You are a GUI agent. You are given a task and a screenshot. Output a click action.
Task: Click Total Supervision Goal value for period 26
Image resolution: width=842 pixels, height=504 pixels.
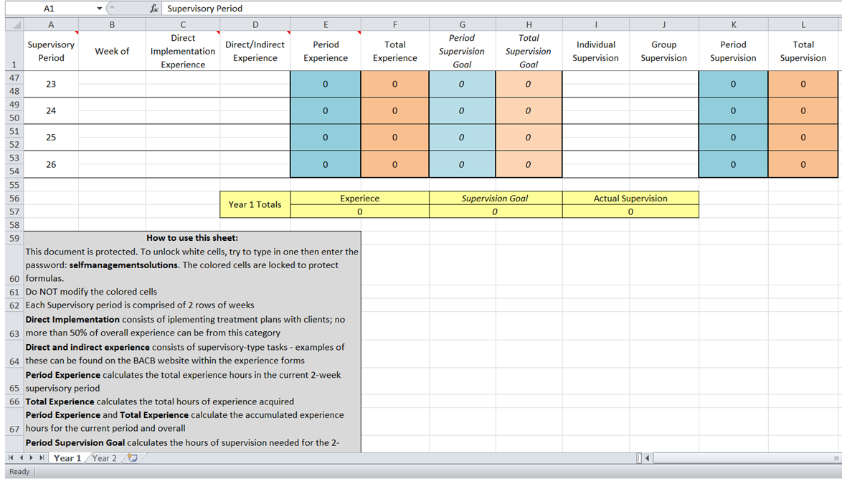click(529, 164)
